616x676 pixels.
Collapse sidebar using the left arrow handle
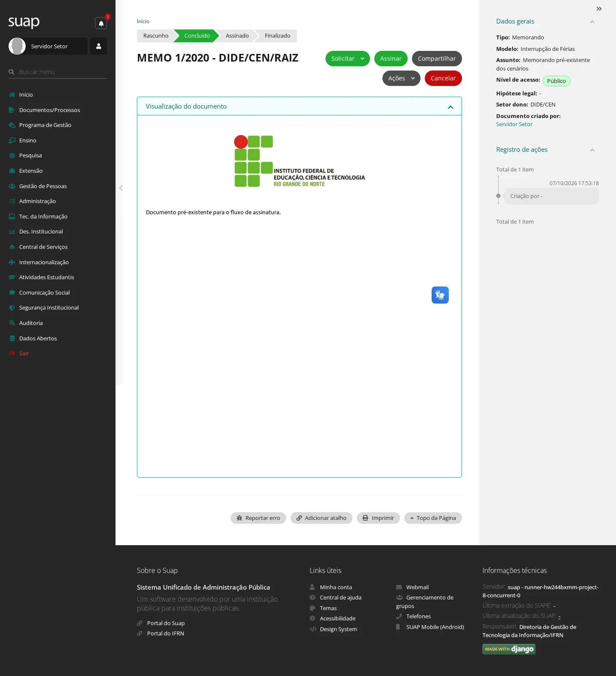121,188
